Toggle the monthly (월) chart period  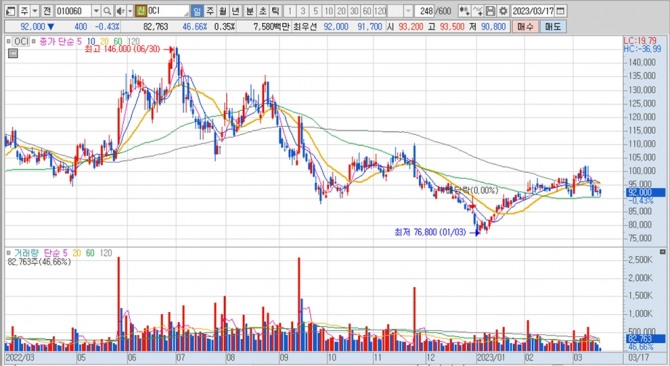[x=223, y=11]
